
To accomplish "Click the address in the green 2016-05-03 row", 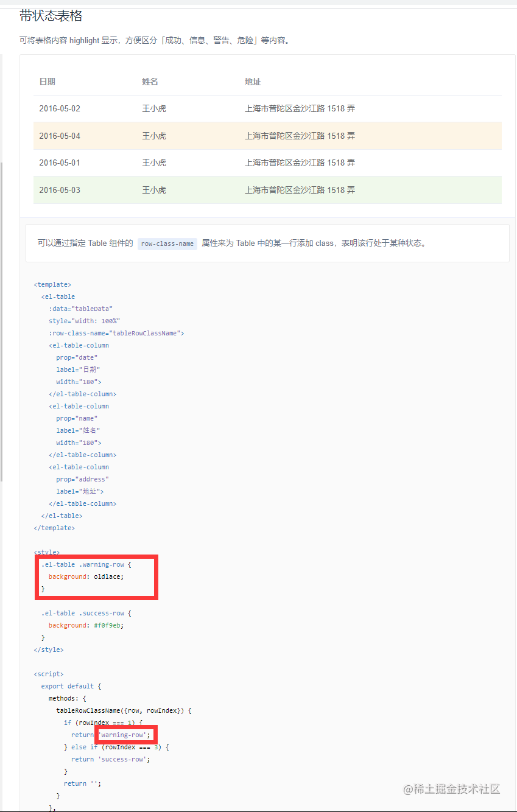I will pos(300,190).
